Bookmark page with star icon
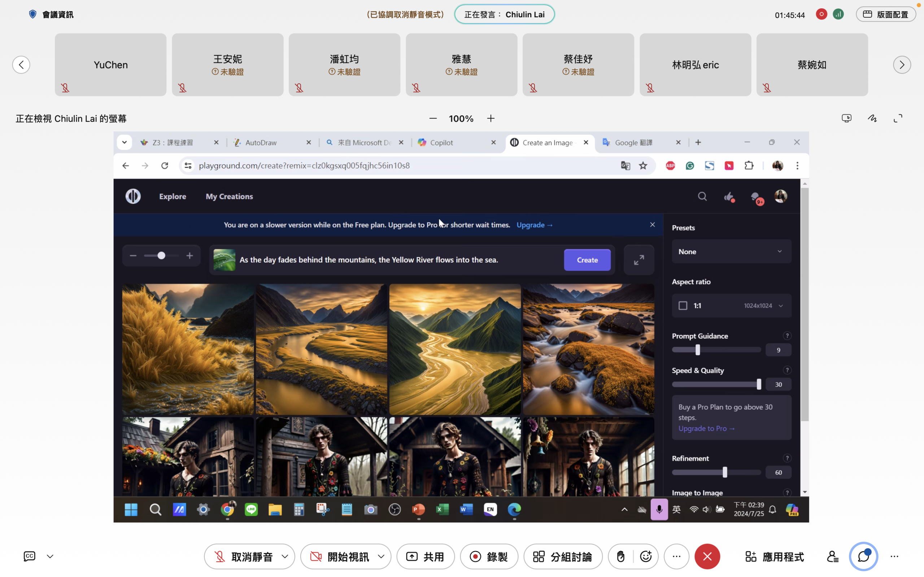 point(643,166)
